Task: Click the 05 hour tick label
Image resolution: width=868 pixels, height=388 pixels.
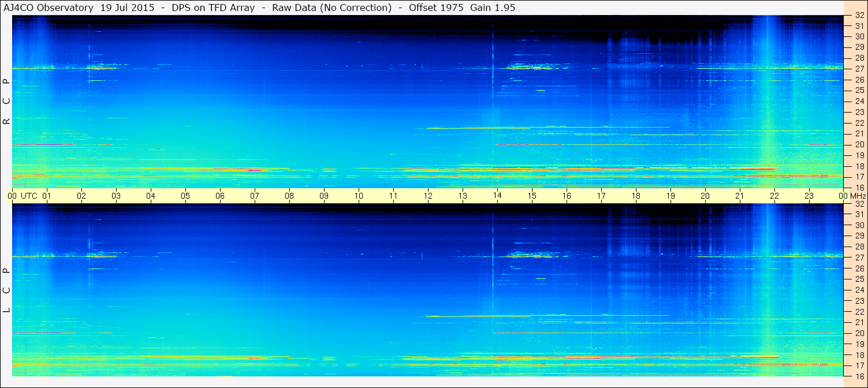Action: pyautogui.click(x=185, y=196)
